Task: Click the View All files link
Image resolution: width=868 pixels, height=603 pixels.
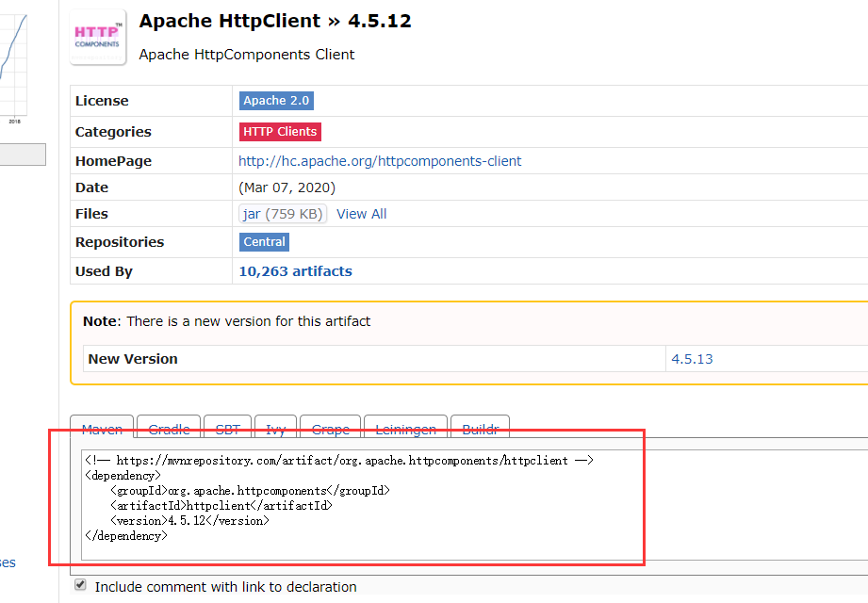Action: pos(361,213)
